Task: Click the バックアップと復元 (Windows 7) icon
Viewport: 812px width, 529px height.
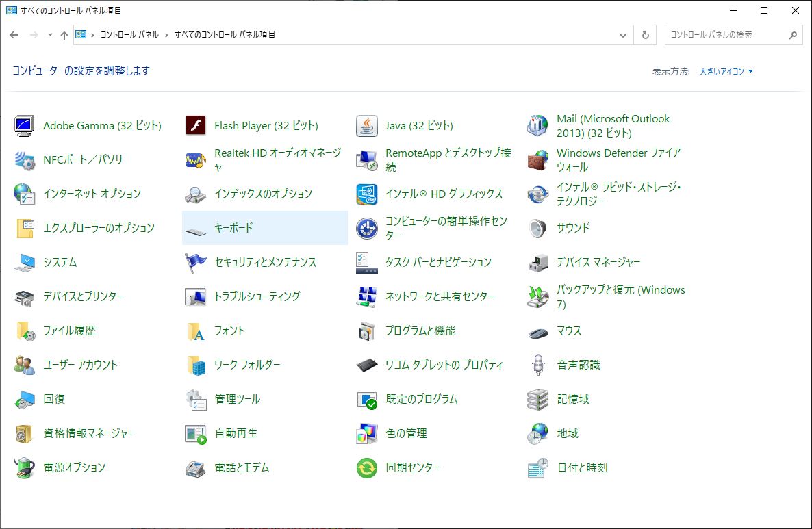Action: coord(537,296)
